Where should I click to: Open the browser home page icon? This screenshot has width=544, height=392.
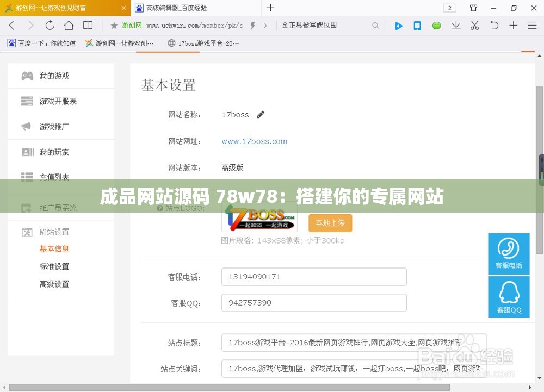pos(69,26)
